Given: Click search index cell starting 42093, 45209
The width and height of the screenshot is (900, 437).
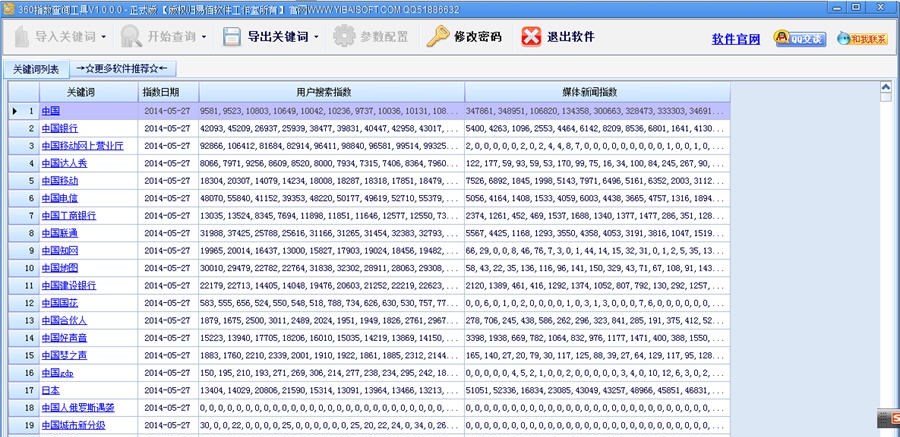Looking at the screenshot, I should point(332,128).
